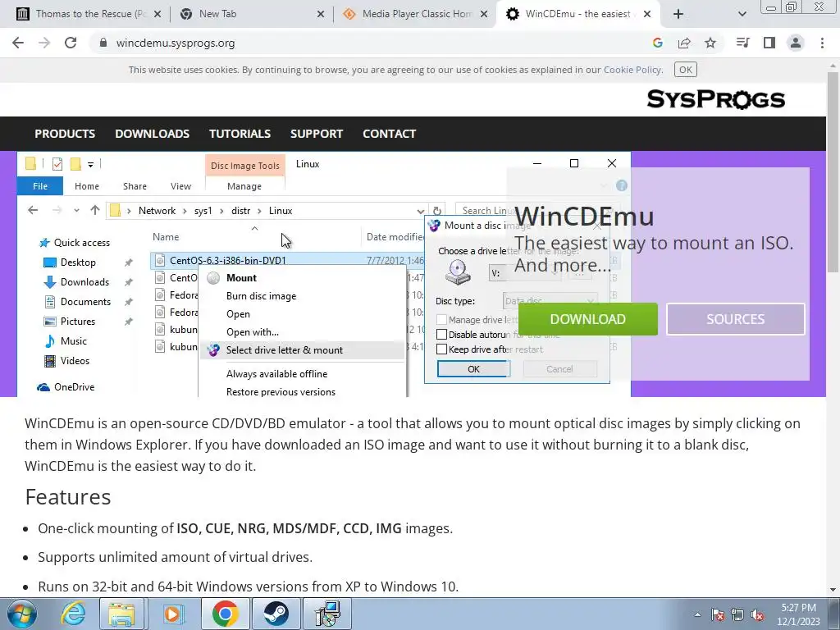Bookmark this page with the star

(710, 43)
